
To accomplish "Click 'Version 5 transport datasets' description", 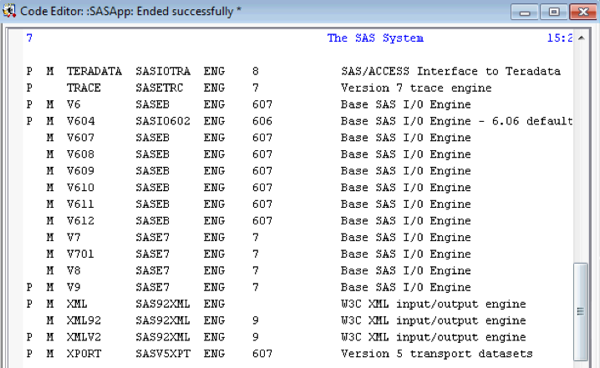I will click(437, 354).
